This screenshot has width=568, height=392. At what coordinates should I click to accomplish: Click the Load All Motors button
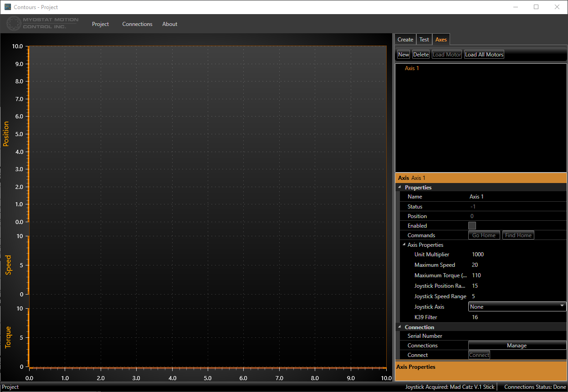click(x=484, y=55)
